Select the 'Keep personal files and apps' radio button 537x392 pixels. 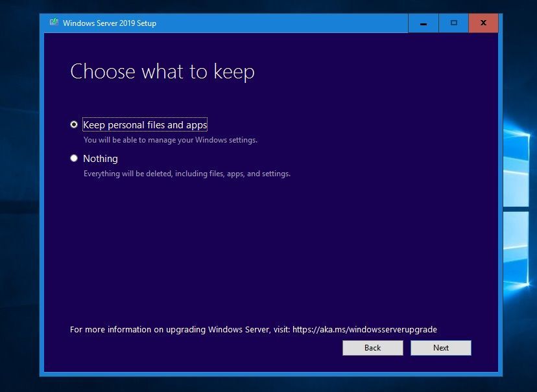coord(74,124)
